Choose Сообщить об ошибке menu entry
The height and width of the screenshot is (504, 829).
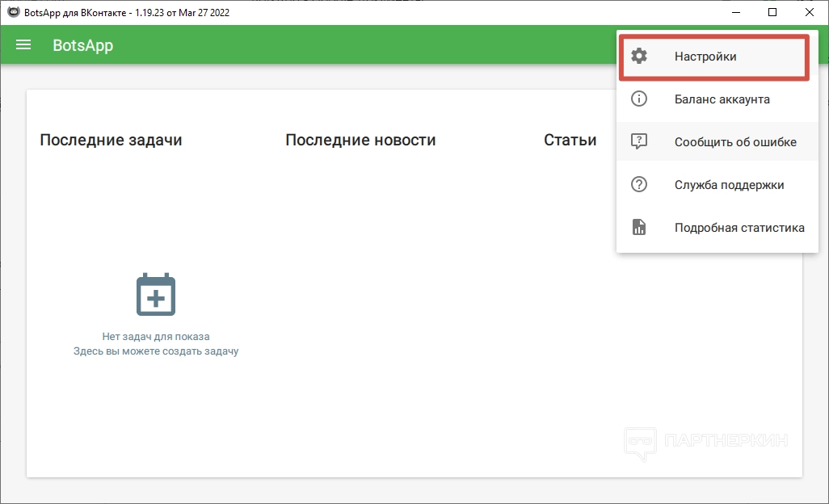pos(717,141)
